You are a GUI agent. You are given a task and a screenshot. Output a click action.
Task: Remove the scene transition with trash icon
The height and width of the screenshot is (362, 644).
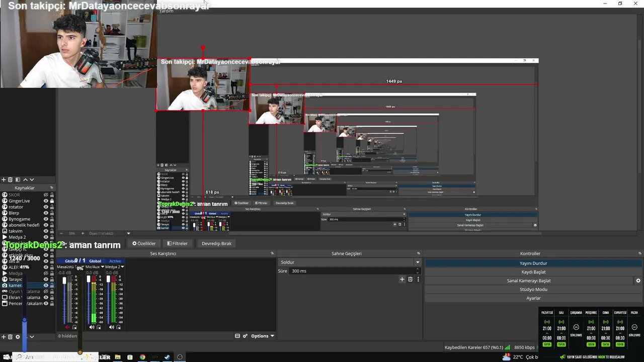pyautogui.click(x=410, y=279)
